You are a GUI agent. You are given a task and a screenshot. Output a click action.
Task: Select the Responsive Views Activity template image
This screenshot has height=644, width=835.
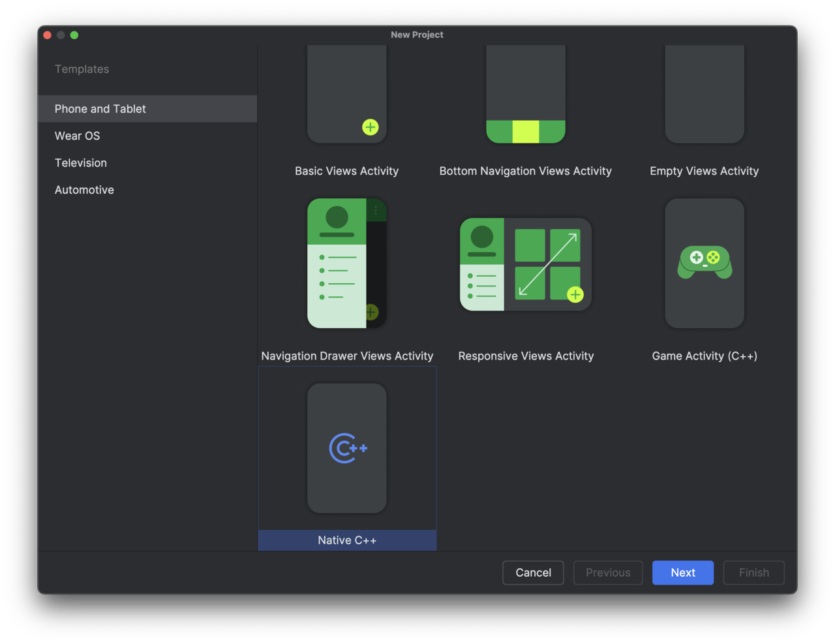(526, 264)
